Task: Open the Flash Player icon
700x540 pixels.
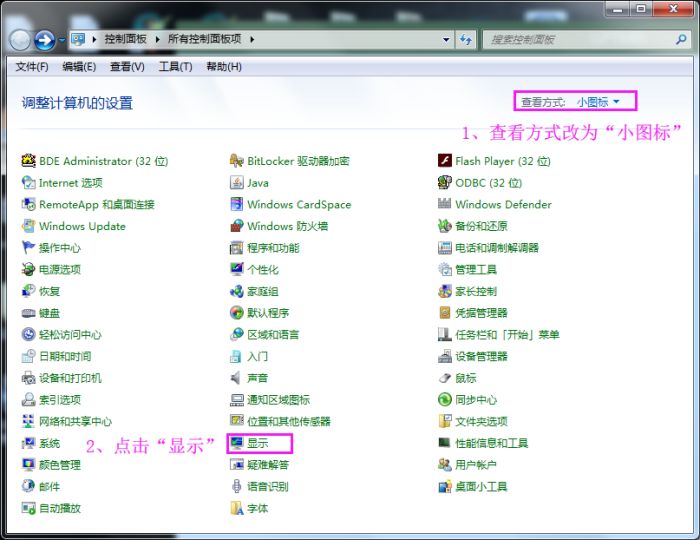Action: click(x=446, y=161)
